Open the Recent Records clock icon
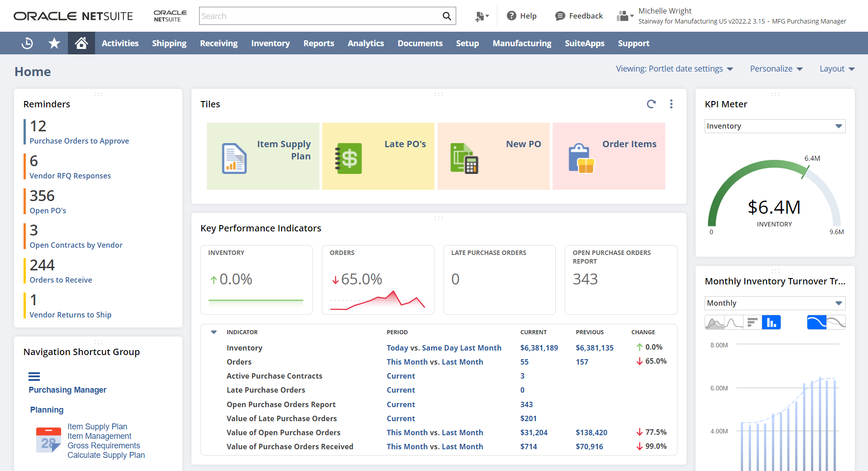Viewport: 868px width, 471px height. coord(27,43)
